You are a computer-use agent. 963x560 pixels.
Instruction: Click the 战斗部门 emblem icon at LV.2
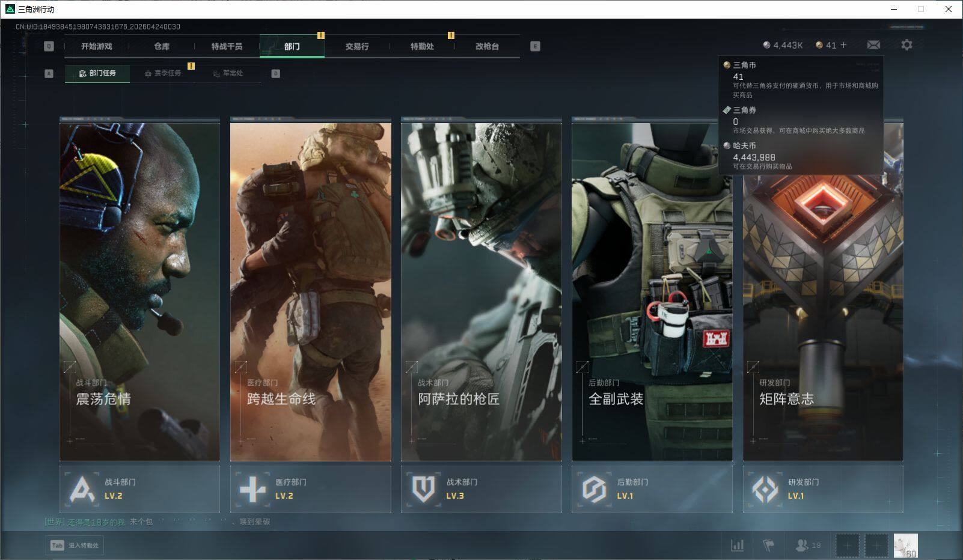[82, 489]
